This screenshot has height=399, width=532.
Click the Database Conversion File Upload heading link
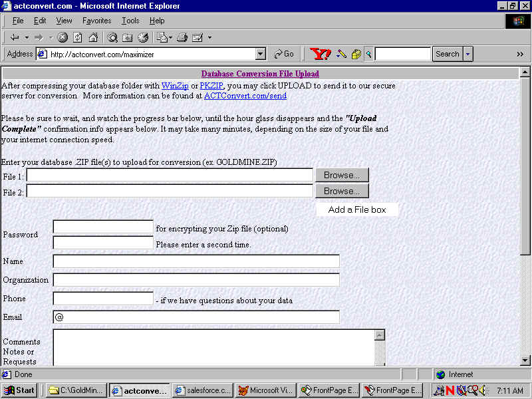tap(260, 74)
